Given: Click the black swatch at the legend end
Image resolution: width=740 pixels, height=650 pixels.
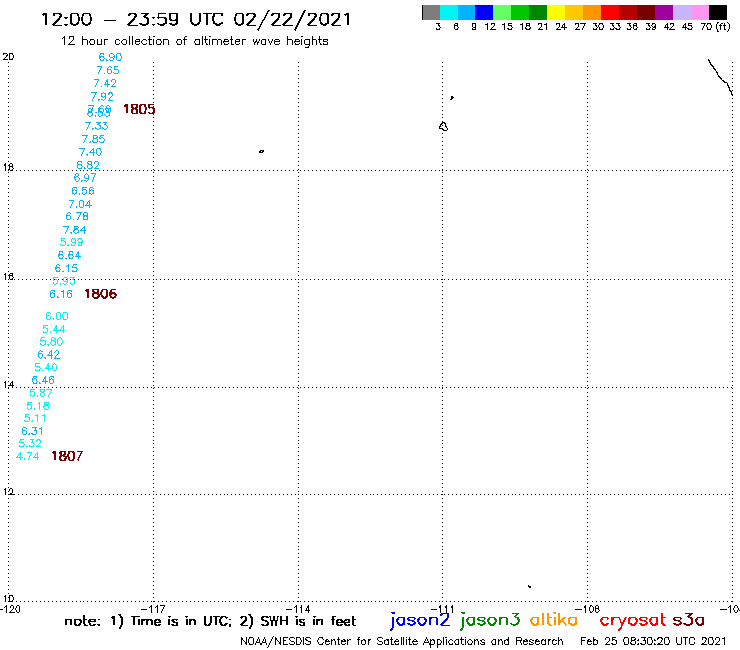Looking at the screenshot, I should [717, 13].
